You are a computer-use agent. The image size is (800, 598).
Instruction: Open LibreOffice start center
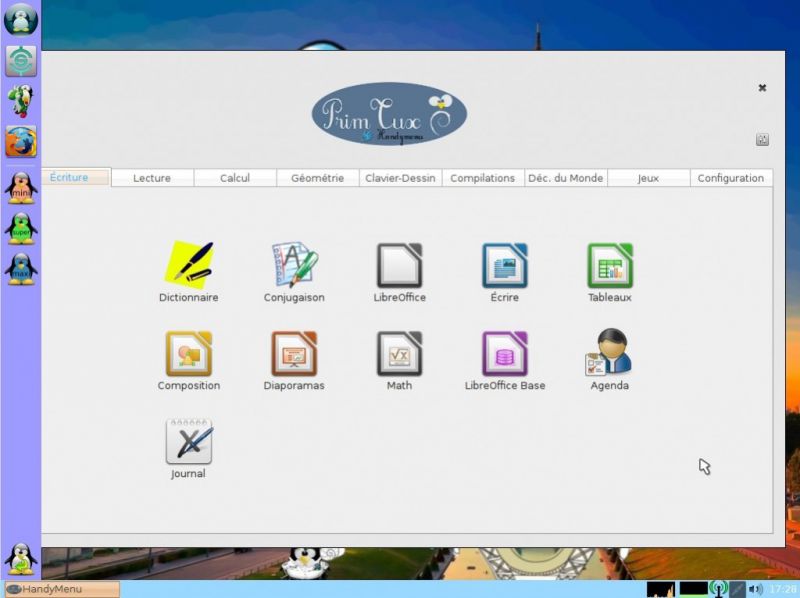point(399,271)
